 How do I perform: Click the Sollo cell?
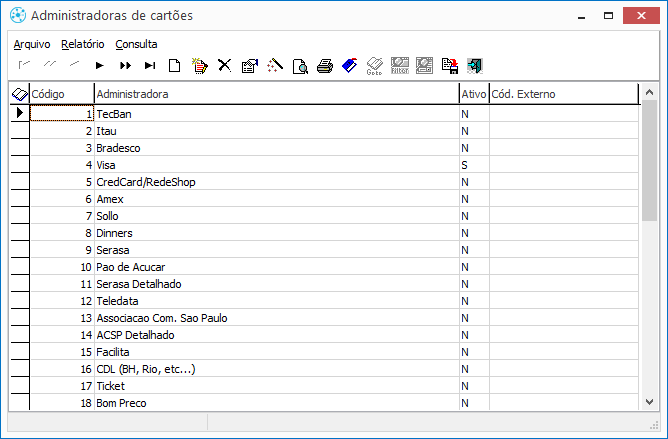tap(276, 216)
